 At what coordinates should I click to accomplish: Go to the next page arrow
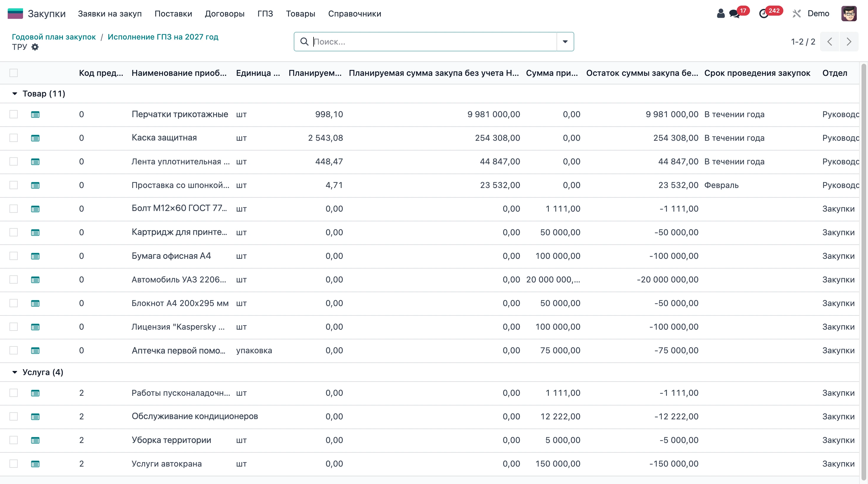click(849, 41)
